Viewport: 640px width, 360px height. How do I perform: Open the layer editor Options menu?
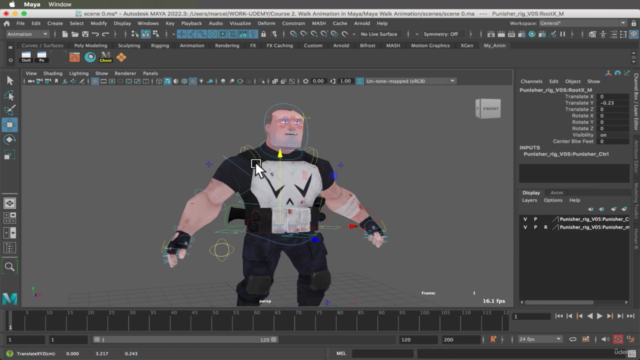pos(553,200)
